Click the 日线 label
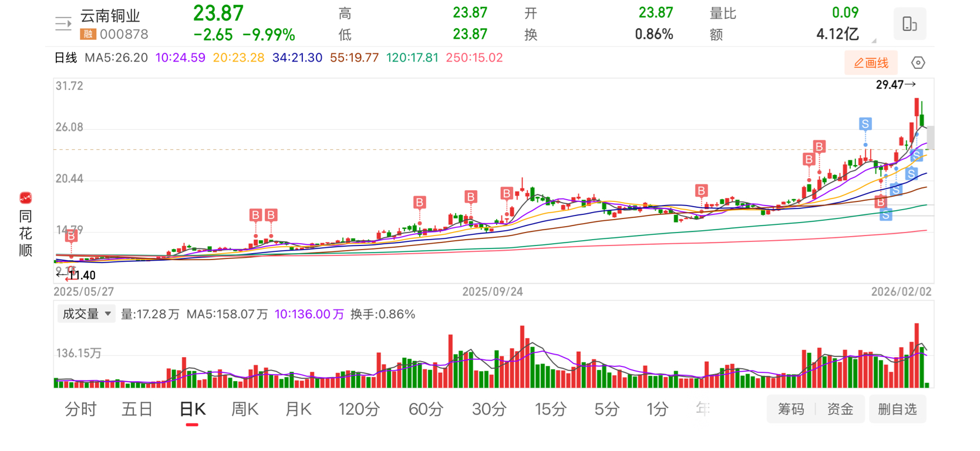This screenshot has width=980, height=451. click(66, 58)
